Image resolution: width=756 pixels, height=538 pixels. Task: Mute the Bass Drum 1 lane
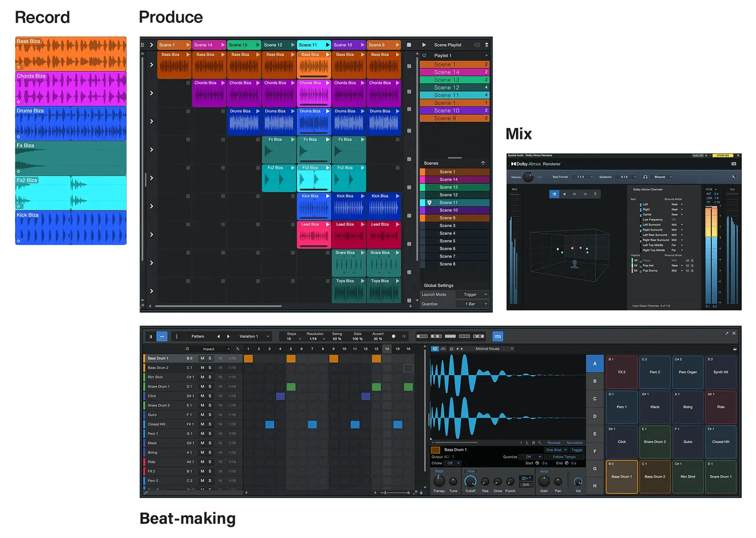[202, 358]
